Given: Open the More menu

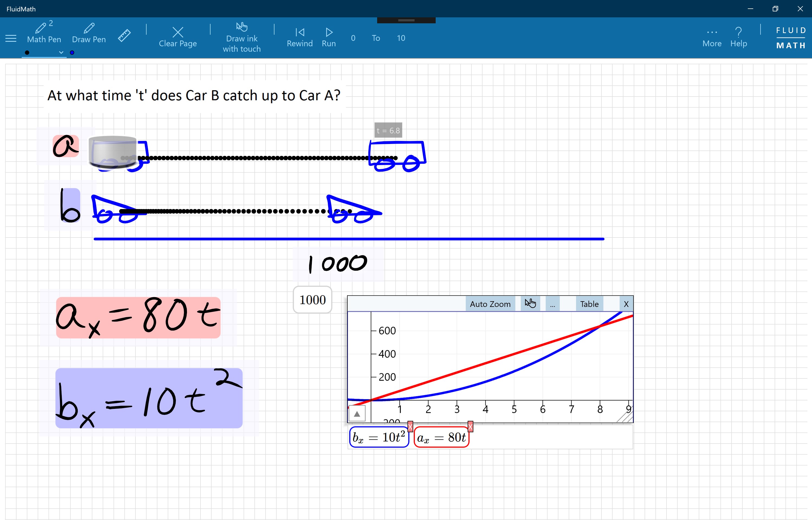Looking at the screenshot, I should (x=711, y=37).
